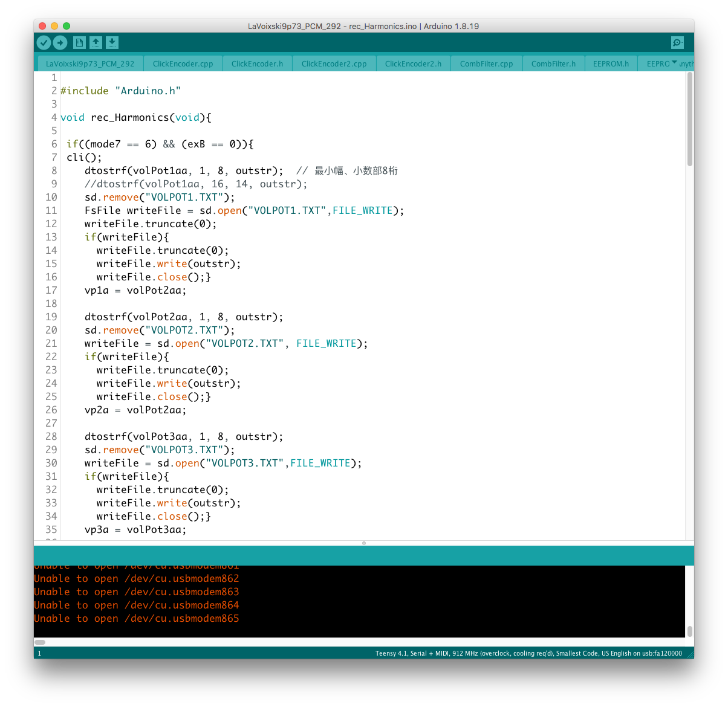The image size is (728, 707).
Task: Open the ClickEncoder.cpp tab
Action: (x=183, y=63)
